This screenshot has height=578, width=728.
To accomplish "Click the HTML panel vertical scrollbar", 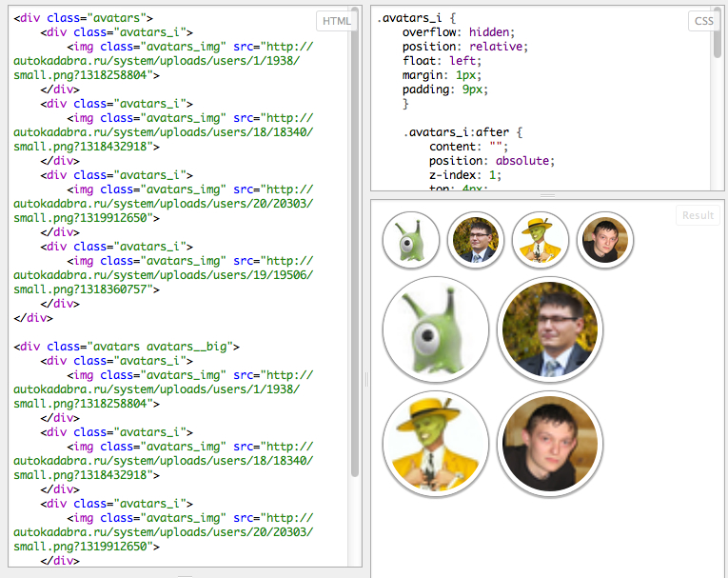I will 355,242.
